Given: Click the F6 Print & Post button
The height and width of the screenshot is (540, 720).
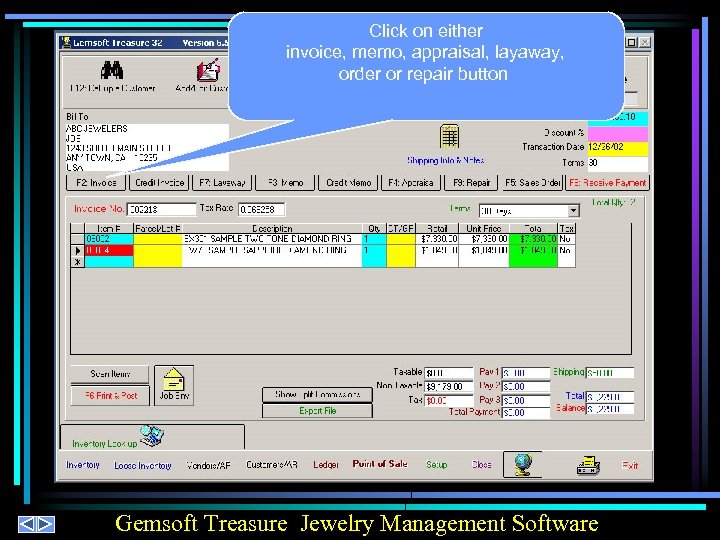Looking at the screenshot, I should point(110,396).
